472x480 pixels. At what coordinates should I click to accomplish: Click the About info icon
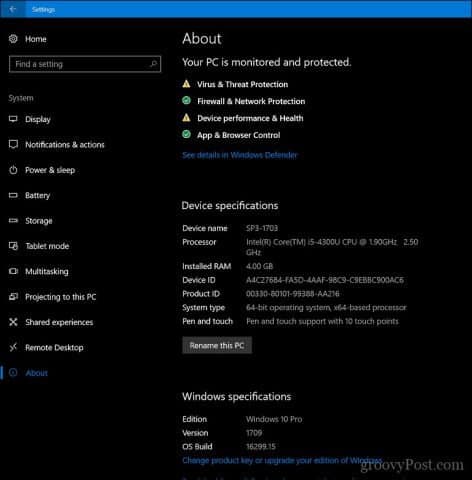[x=13, y=373]
